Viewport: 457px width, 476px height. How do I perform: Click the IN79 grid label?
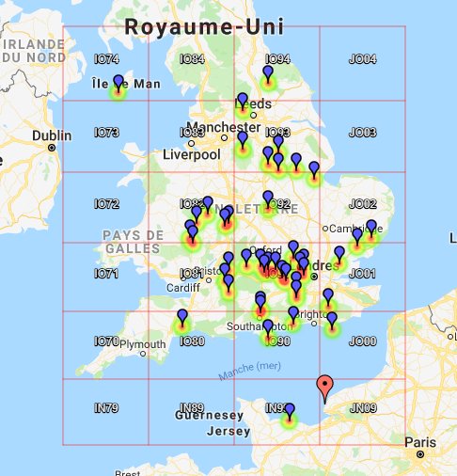(106, 408)
